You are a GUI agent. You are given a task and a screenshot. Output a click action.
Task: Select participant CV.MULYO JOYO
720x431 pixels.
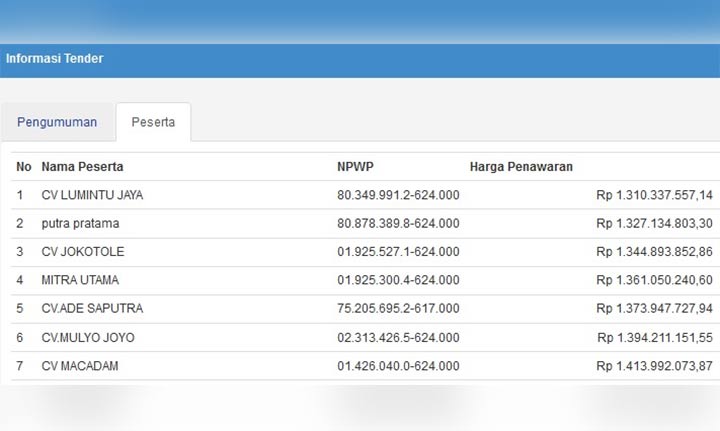pyautogui.click(x=88, y=337)
